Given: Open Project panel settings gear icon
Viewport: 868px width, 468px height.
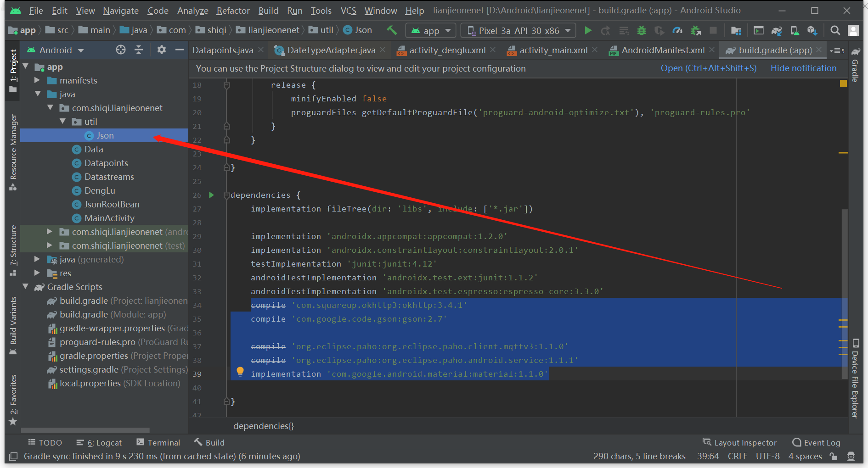Looking at the screenshot, I should pyautogui.click(x=161, y=50).
